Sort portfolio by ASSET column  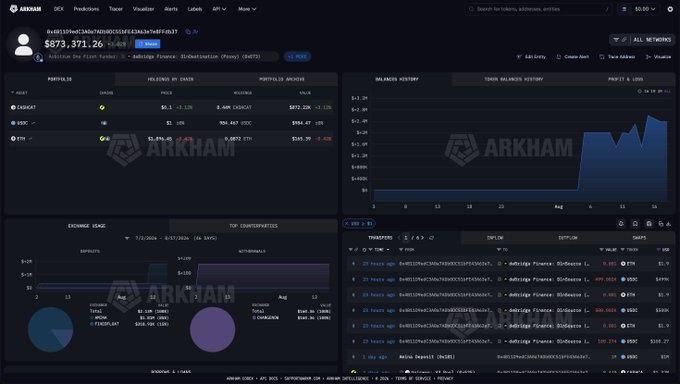19,92
